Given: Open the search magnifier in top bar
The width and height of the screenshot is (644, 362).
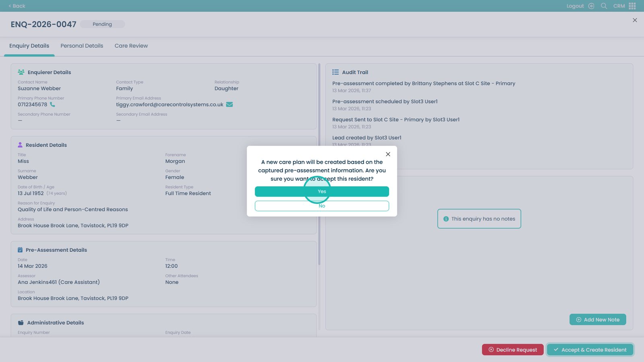Looking at the screenshot, I should (x=604, y=6).
